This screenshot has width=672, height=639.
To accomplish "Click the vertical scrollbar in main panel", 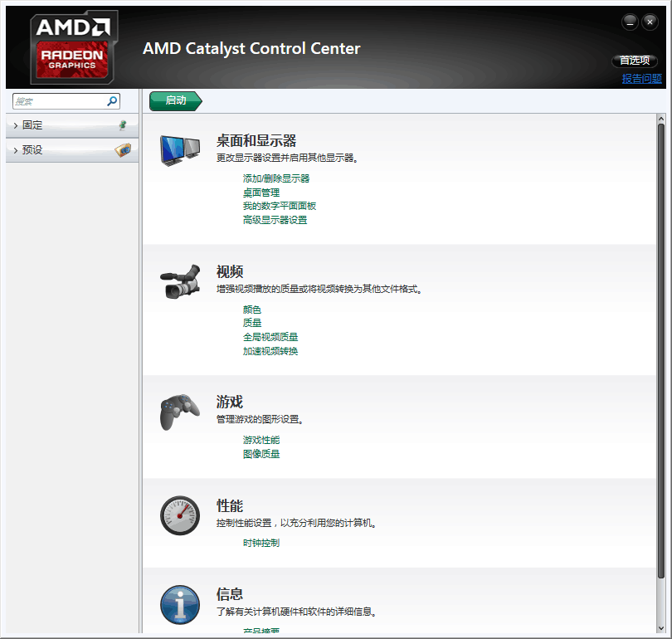I will pyautogui.click(x=660, y=349).
